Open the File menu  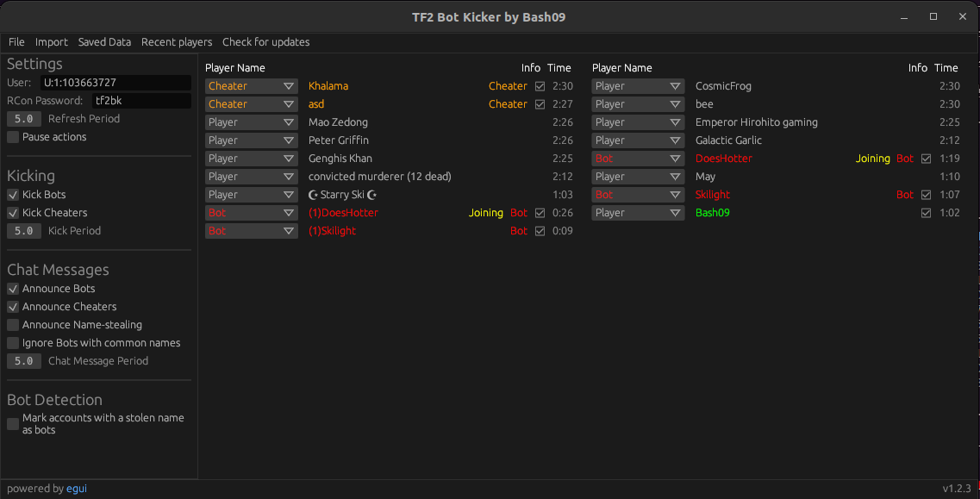coord(16,42)
